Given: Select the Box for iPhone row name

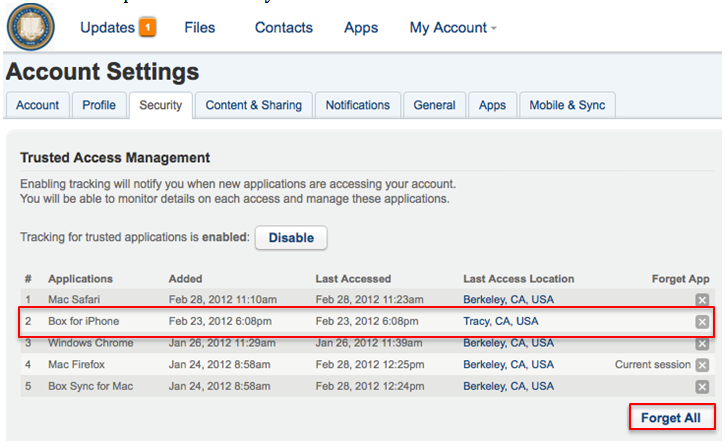Looking at the screenshot, I should click(x=83, y=321).
